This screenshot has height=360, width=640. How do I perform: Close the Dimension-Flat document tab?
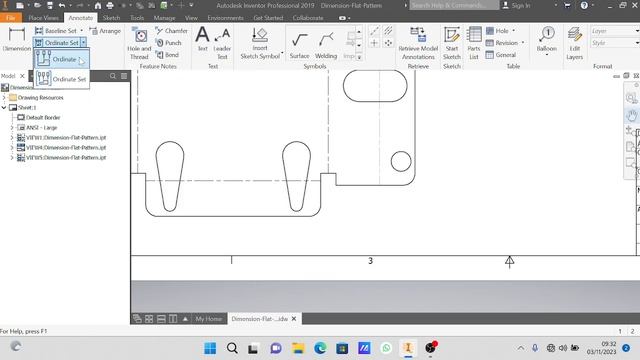coord(294,319)
